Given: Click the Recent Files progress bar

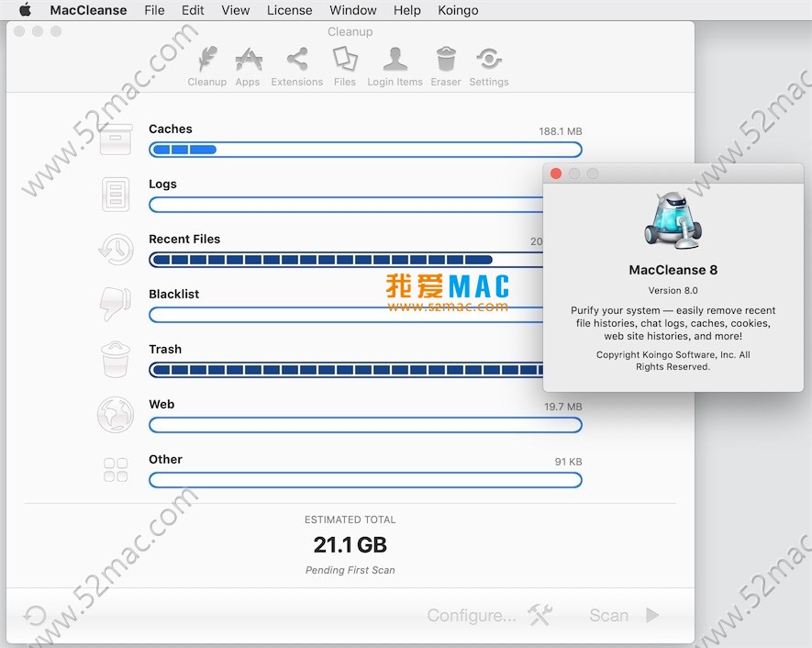Looking at the screenshot, I should pos(346,260).
